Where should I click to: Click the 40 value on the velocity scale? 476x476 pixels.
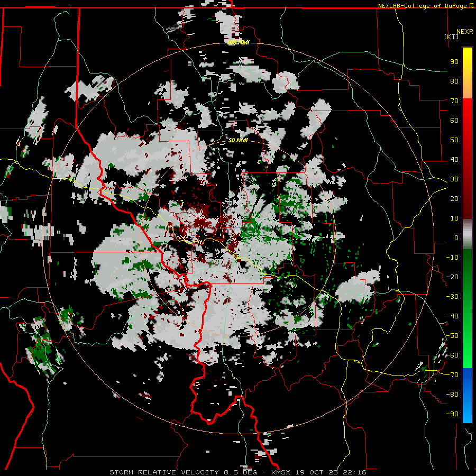[x=454, y=160]
